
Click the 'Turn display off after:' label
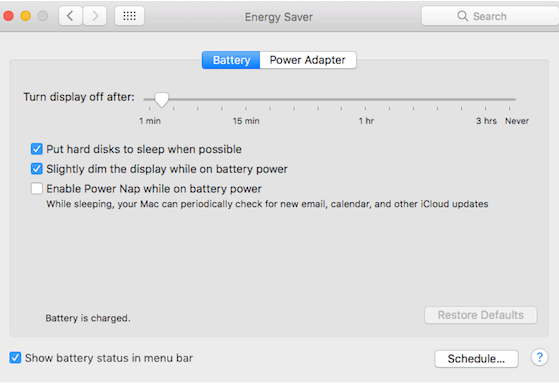pyautogui.click(x=79, y=97)
